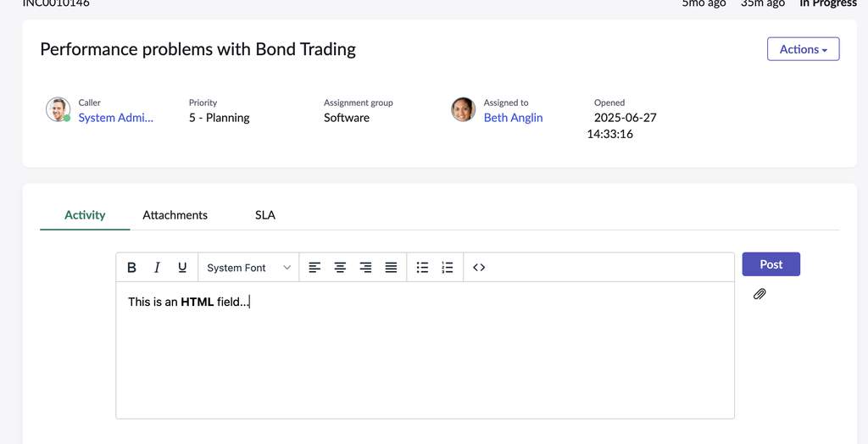868x444 pixels.
Task: Open the System Font dropdown
Action: coord(248,268)
